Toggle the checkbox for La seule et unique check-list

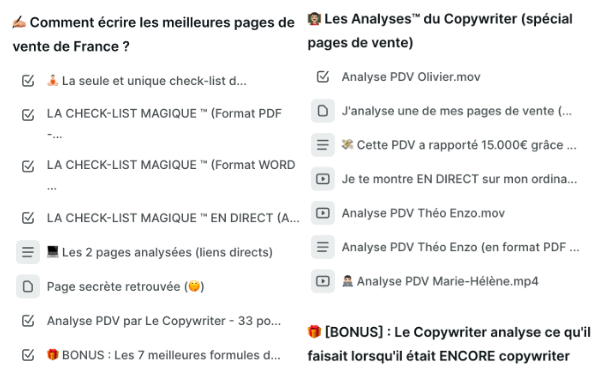(28, 81)
